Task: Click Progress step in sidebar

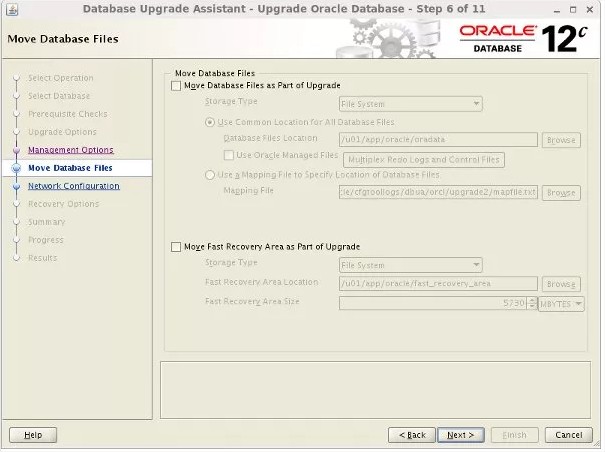Action: [46, 240]
